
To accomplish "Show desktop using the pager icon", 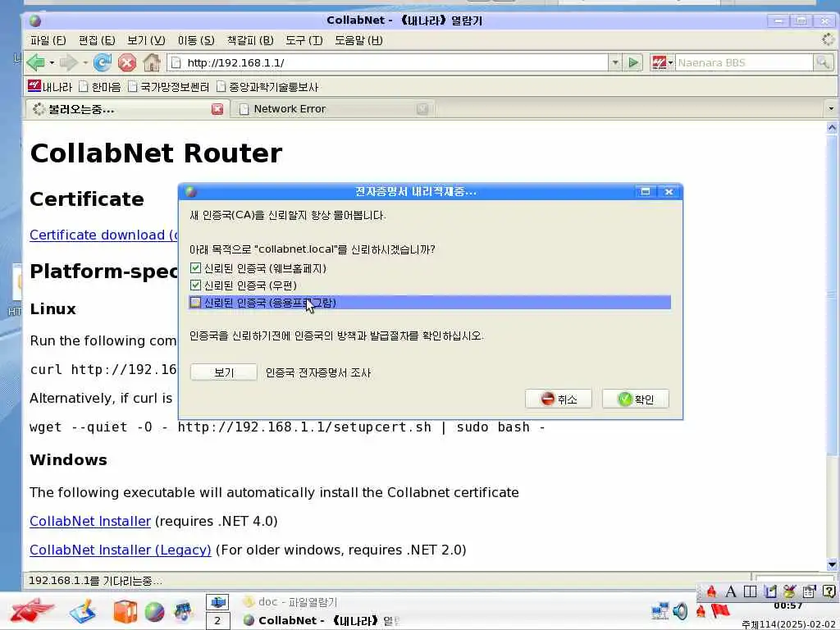I will click(217, 602).
